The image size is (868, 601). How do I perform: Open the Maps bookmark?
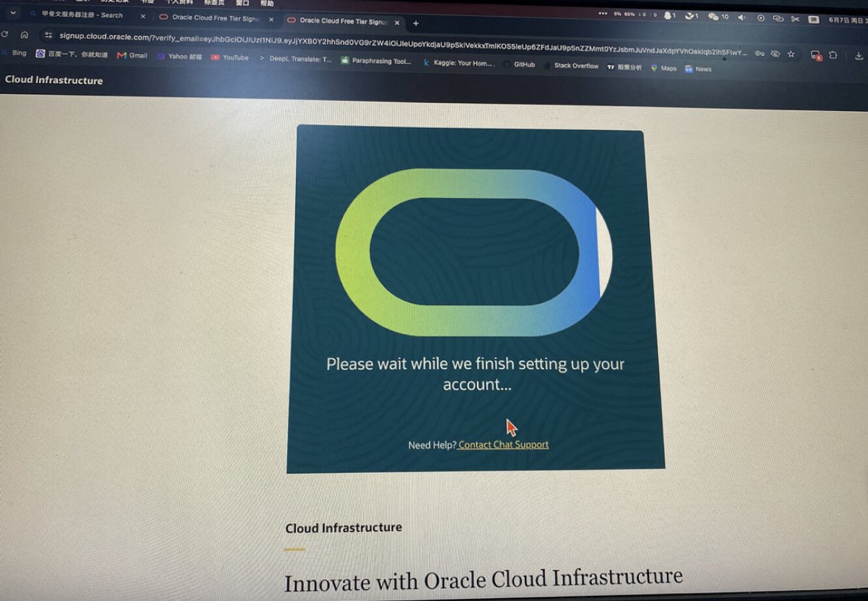(x=664, y=68)
